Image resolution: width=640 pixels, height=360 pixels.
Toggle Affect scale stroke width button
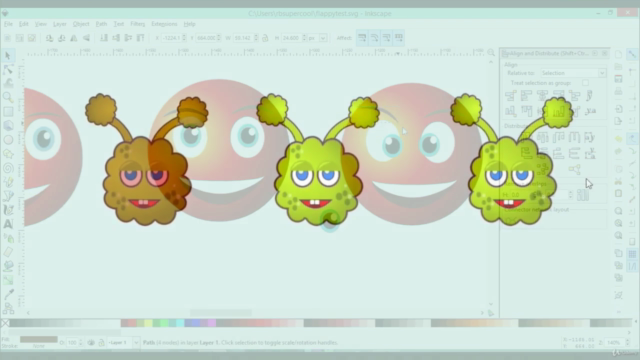point(362,38)
